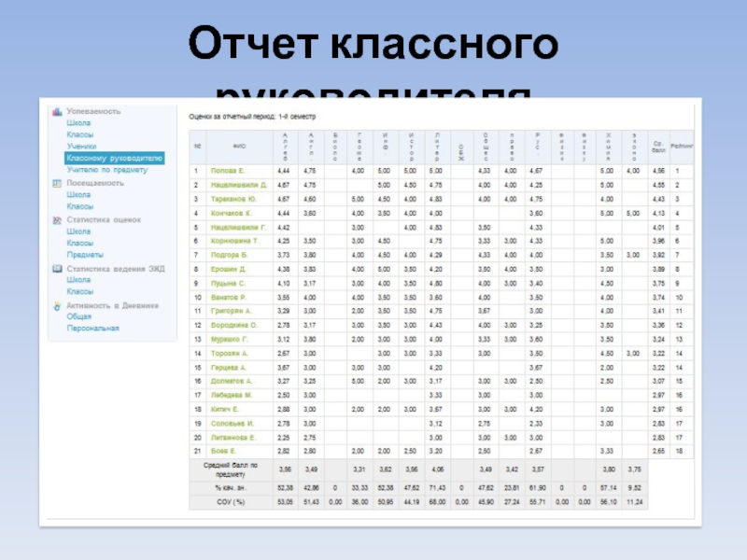Image resolution: width=747 pixels, height=560 pixels.
Task: Open student Бородкина О.
Action: click(234, 325)
